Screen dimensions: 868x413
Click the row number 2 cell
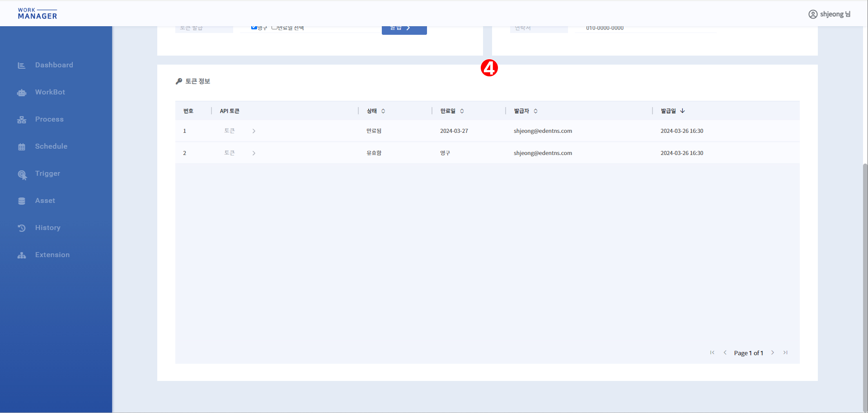(x=184, y=153)
